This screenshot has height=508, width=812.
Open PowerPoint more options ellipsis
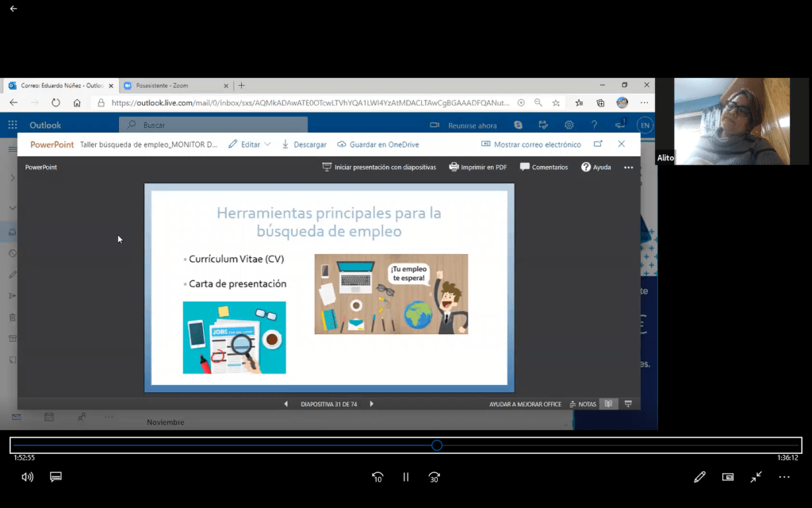629,167
